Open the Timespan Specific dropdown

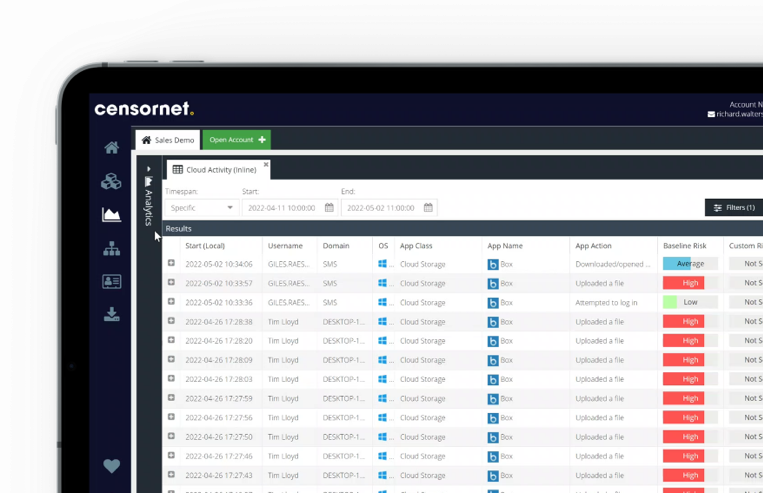[x=201, y=208]
